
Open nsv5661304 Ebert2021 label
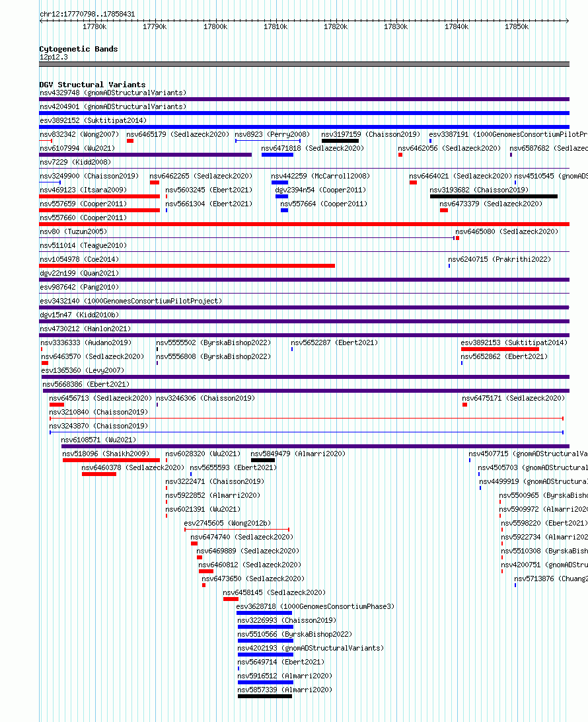pyautogui.click(x=209, y=203)
